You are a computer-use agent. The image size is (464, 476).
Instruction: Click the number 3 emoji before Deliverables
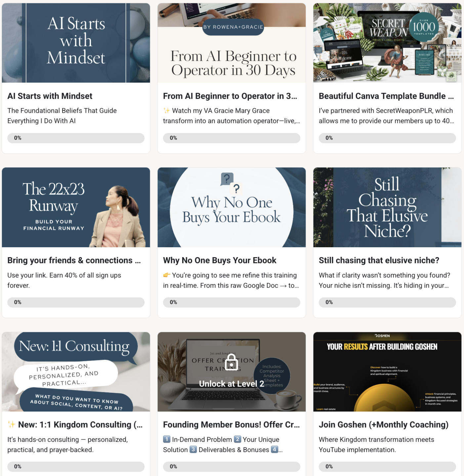193,450
